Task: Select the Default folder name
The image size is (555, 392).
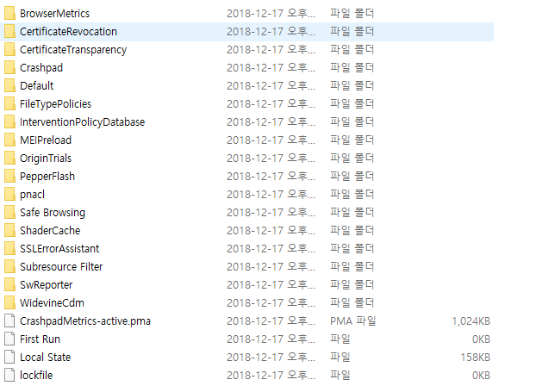Action: coord(37,85)
